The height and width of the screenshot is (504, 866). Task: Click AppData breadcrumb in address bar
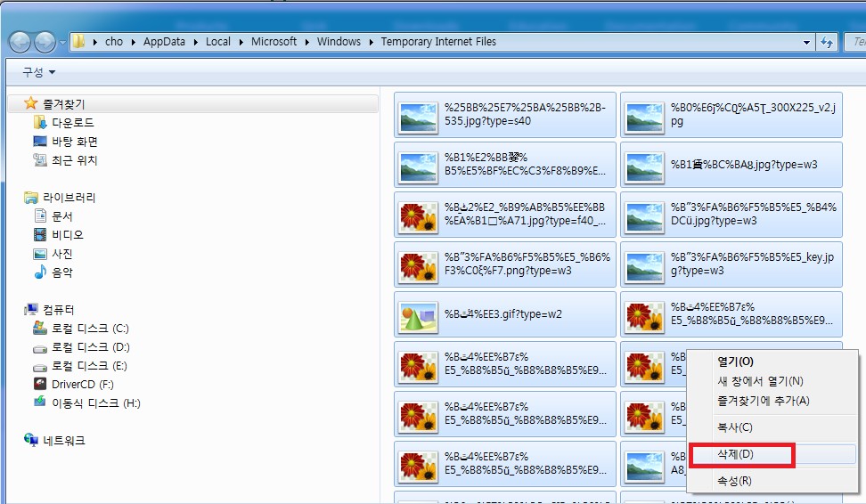(164, 42)
